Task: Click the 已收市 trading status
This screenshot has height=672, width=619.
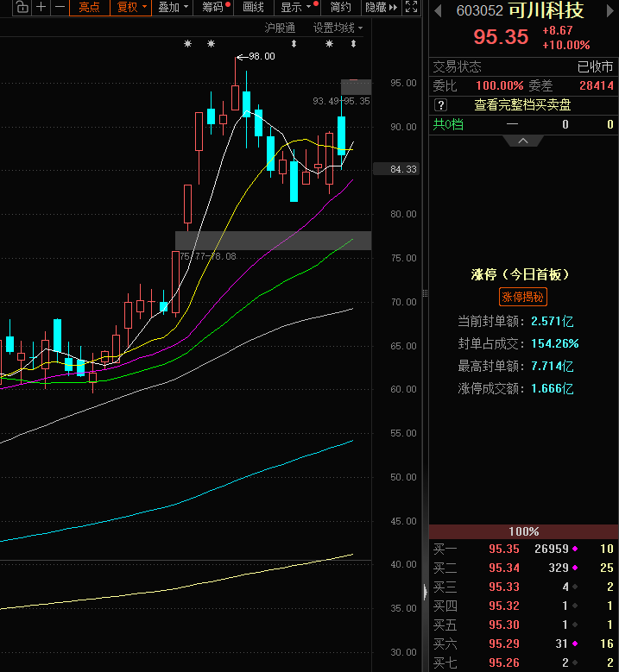Action: pyautogui.click(x=595, y=67)
